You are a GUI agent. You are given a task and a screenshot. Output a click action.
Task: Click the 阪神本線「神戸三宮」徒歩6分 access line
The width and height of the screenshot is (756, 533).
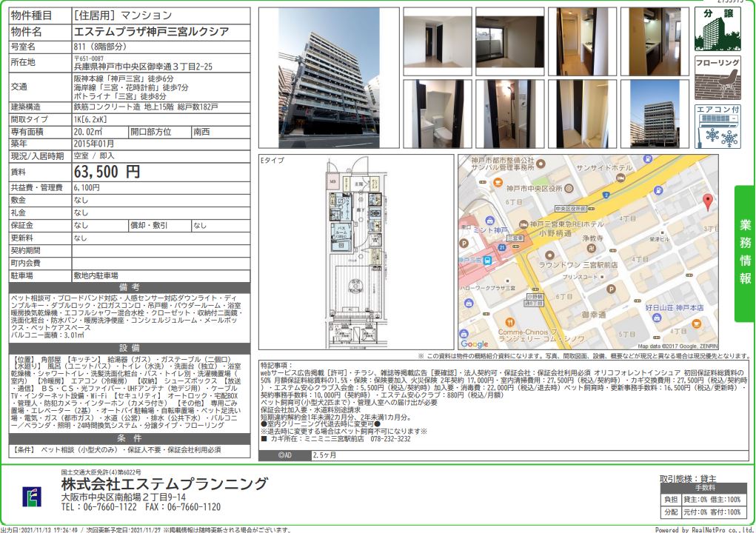(124, 78)
